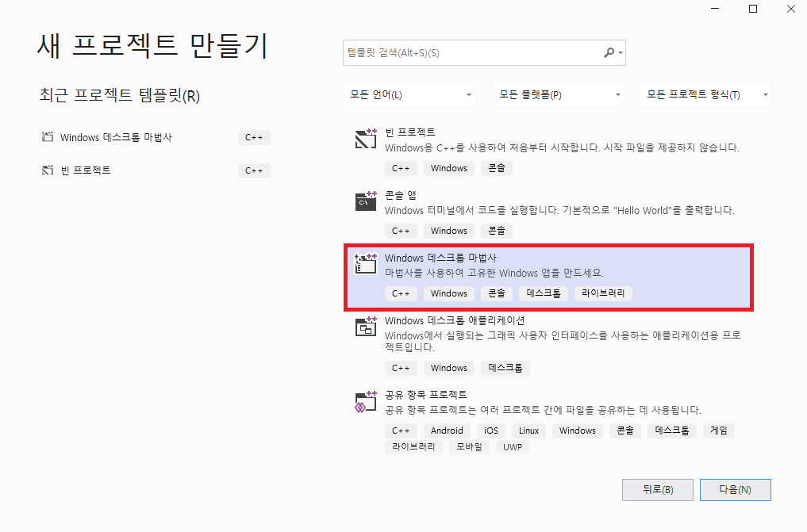The image size is (807, 532).
Task: Select the 공유 항목 프로젝트 template title
Action: (x=425, y=394)
